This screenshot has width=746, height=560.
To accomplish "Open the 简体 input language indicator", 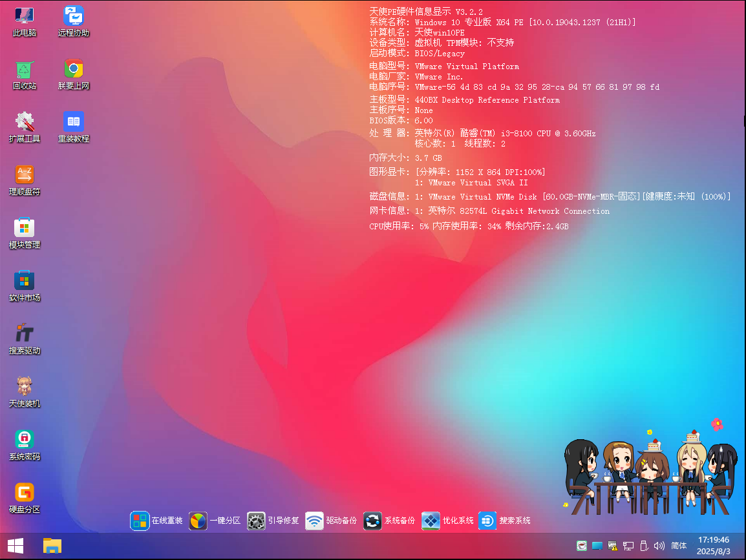I will tap(678, 546).
